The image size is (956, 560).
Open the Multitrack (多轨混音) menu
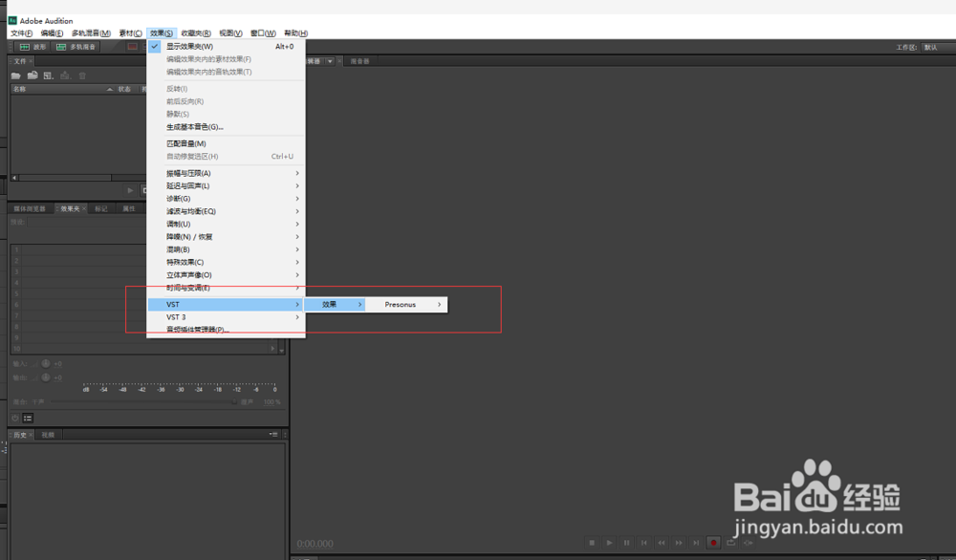(x=91, y=32)
